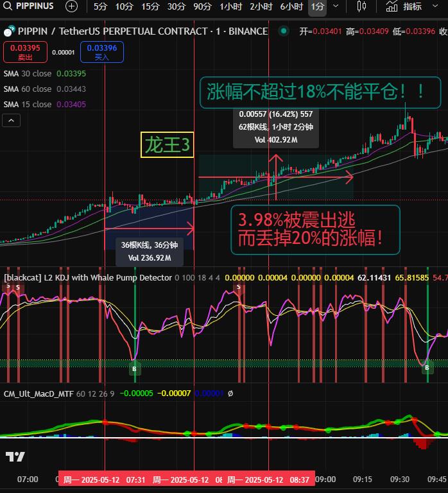Viewport: 448px width, 493px height.
Task: Click the 周一 2025-05-12 07:31 time label
Action: (x=104, y=480)
